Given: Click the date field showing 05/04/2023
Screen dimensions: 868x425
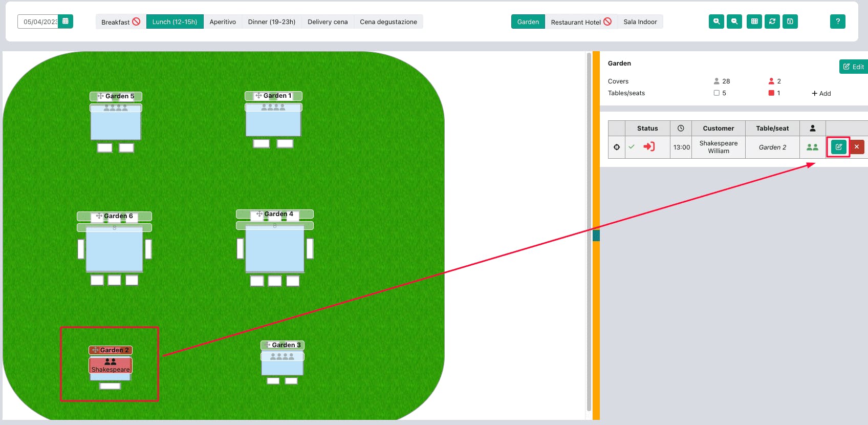Looking at the screenshot, I should coord(38,22).
